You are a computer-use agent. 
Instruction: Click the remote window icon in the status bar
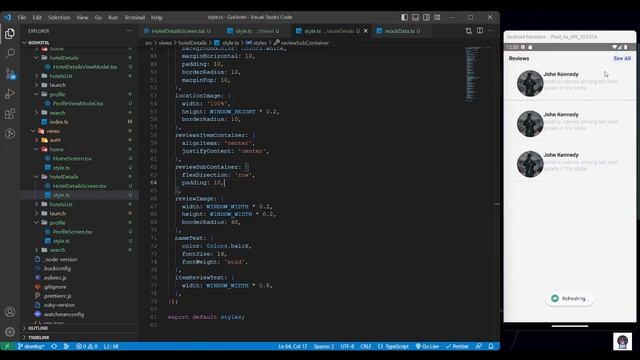(x=7, y=346)
